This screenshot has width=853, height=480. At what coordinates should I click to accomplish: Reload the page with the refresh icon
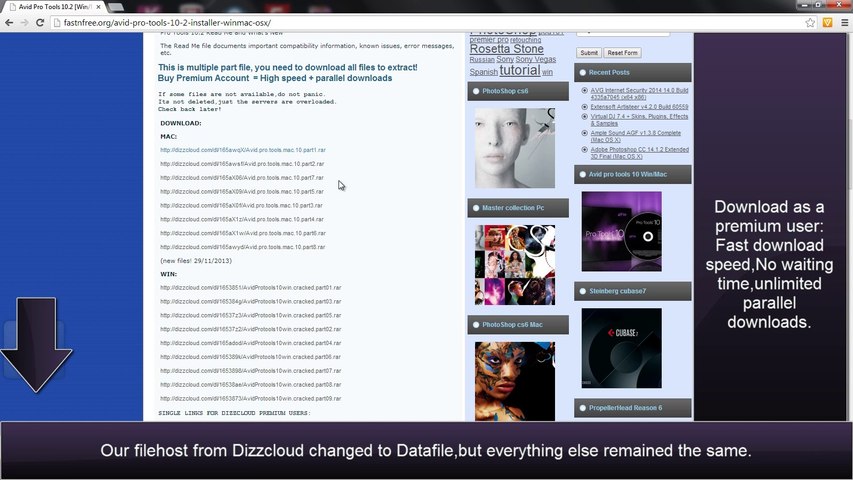click(41, 22)
